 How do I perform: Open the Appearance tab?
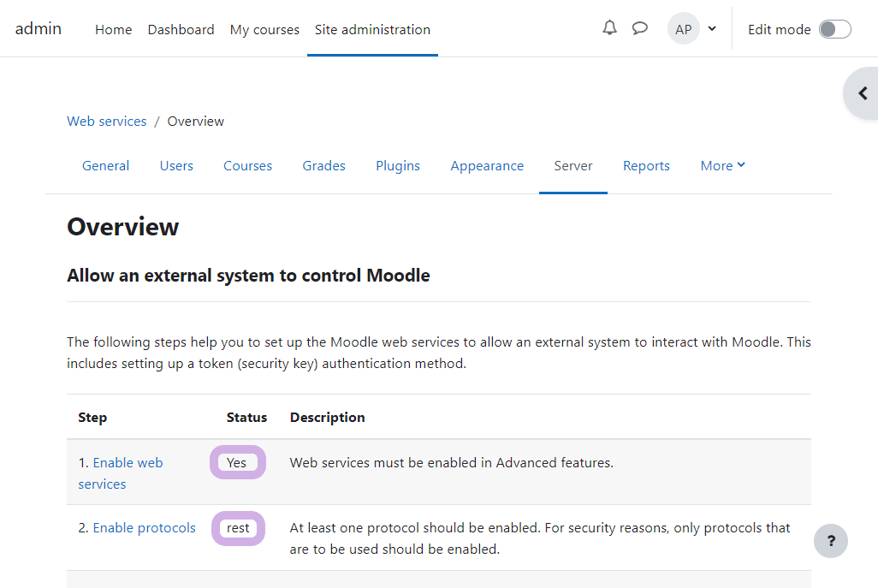pyautogui.click(x=487, y=166)
